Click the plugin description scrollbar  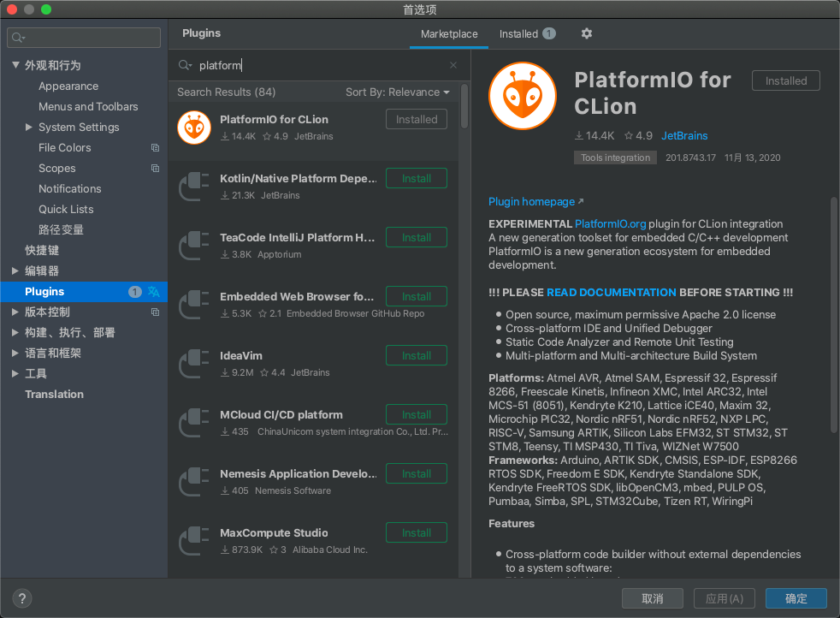click(x=833, y=315)
